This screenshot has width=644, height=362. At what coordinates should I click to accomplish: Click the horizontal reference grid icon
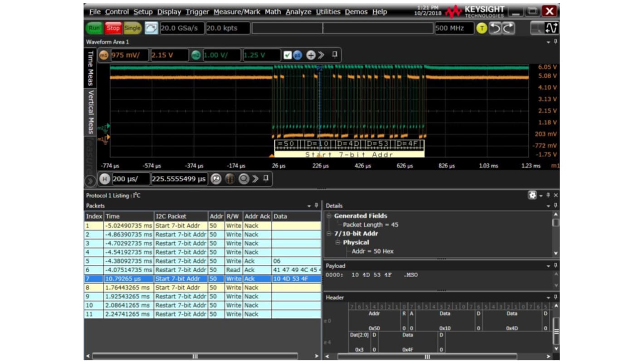click(x=230, y=179)
